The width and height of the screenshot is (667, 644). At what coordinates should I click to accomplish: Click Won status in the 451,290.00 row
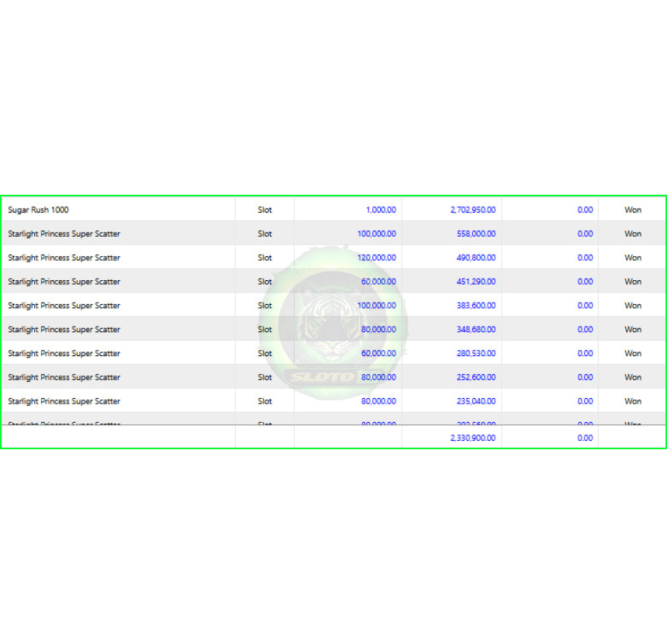tap(633, 282)
